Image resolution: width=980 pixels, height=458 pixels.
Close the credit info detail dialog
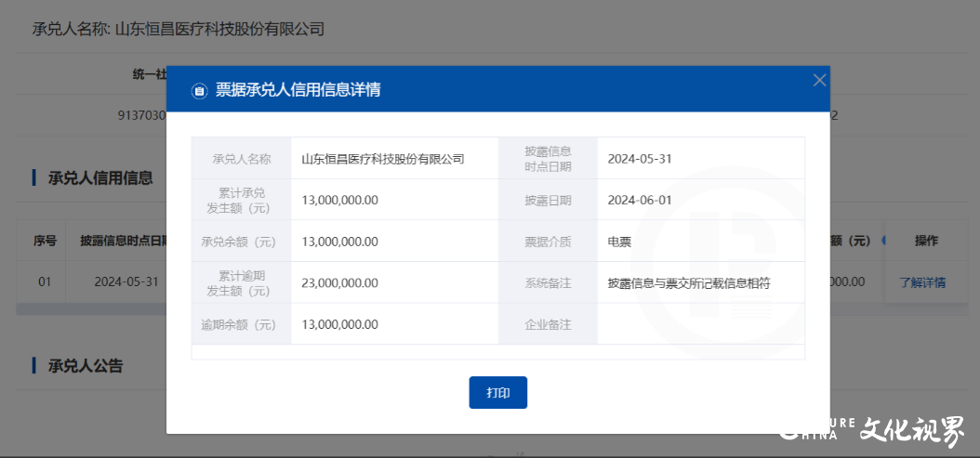(819, 80)
